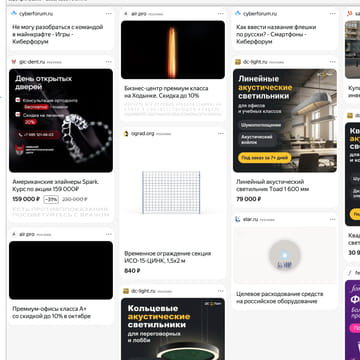The width and height of the screenshot is (360, 360).
Task: Click the dc-light.ru favicon above Линейные светильники
Action: coord(238,62)
